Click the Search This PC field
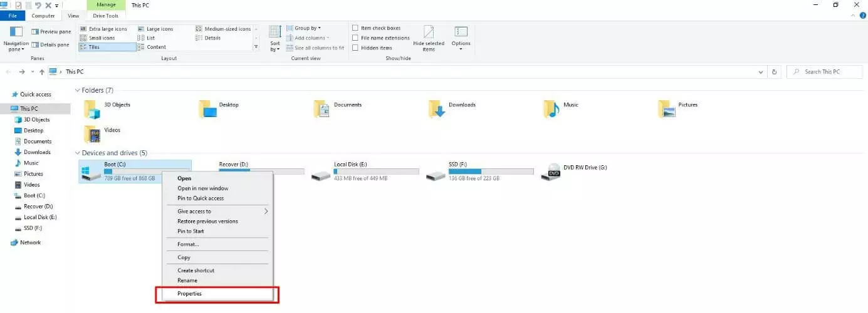 (825, 72)
